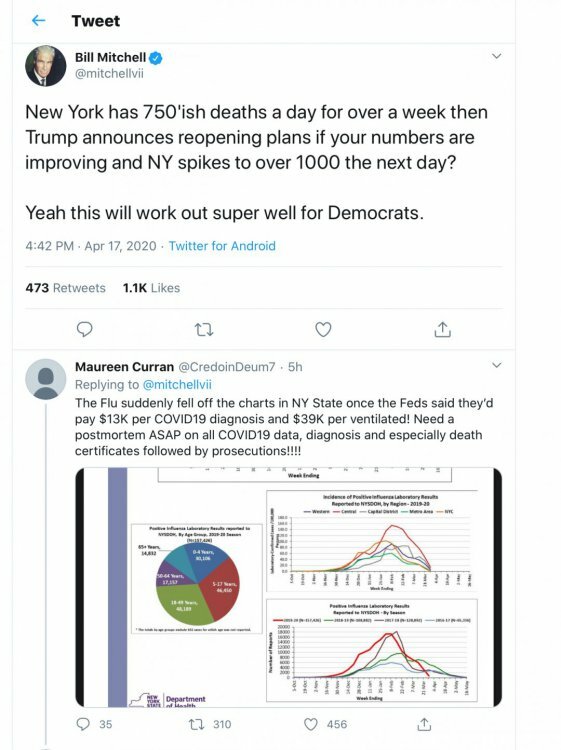Image resolution: width=561 pixels, height=750 pixels.
Task: View the 1.1K Likes list
Action: tap(151, 288)
